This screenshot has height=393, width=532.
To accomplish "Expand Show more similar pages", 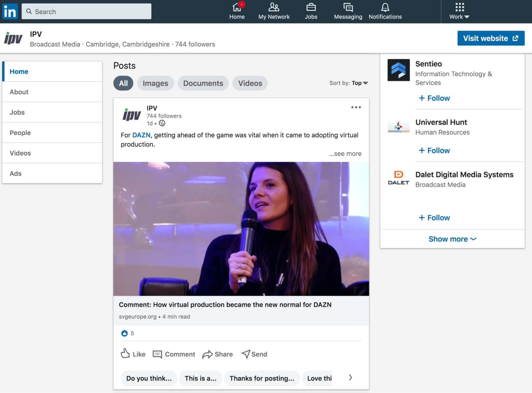I will point(452,239).
